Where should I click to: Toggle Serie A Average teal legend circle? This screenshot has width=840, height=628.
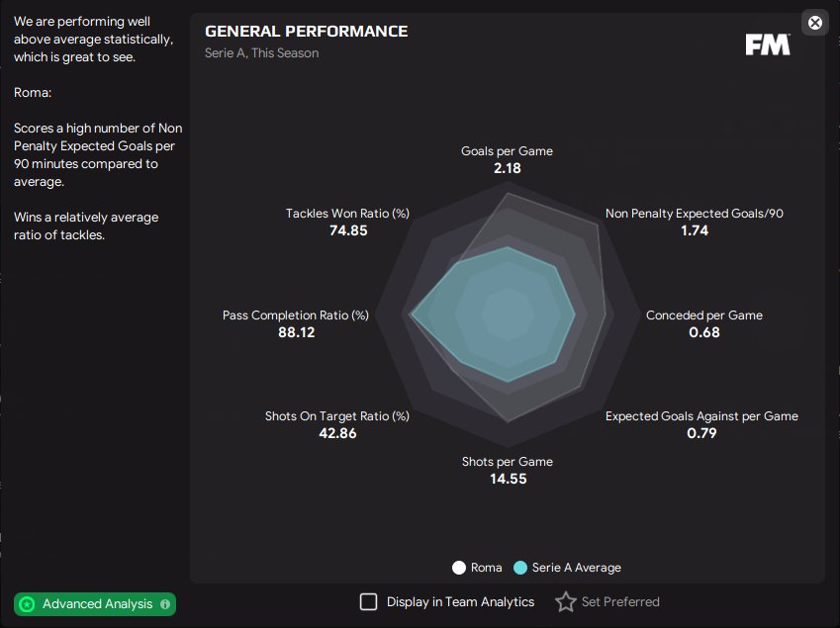[520, 568]
